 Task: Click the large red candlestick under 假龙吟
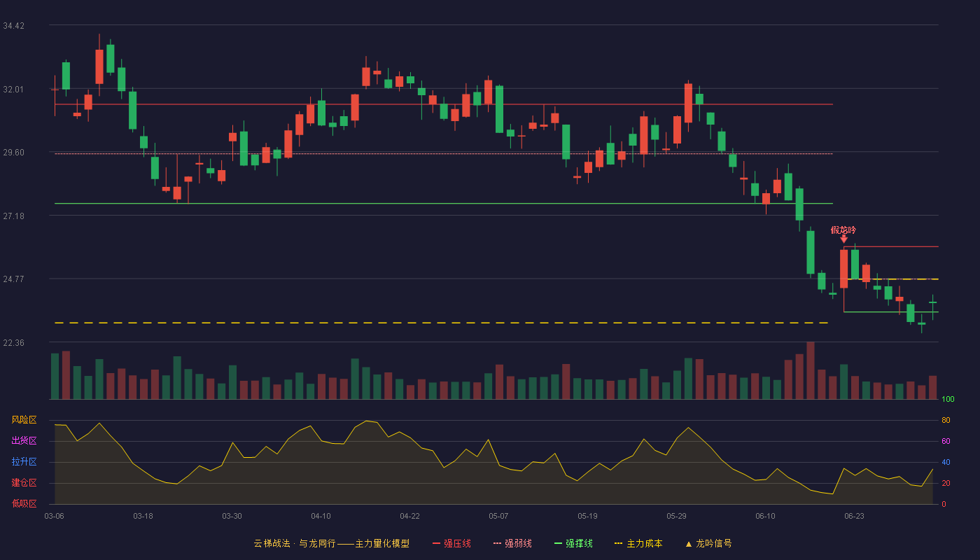843,269
